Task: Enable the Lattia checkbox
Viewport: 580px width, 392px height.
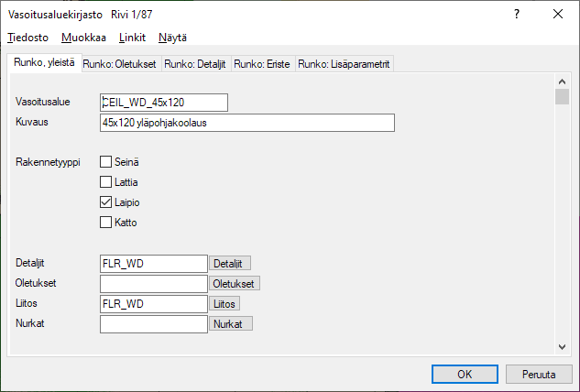Action: (105, 182)
